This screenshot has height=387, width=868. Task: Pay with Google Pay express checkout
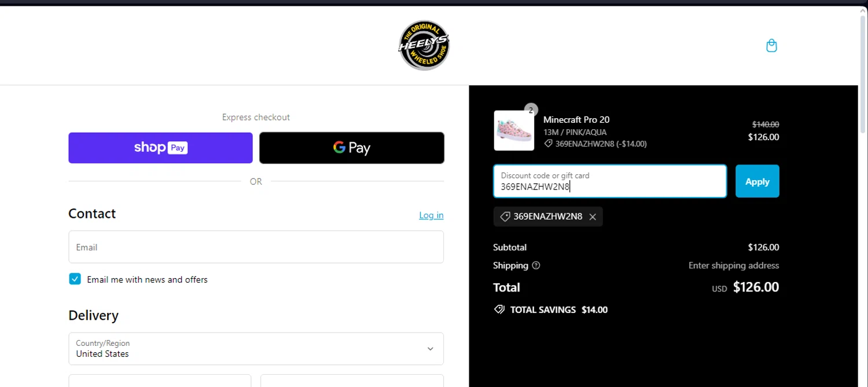[352, 148]
